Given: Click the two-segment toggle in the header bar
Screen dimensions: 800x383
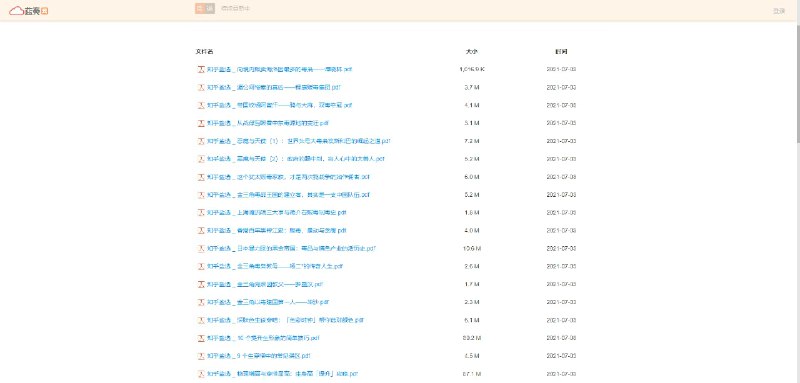Looking at the screenshot, I should pos(205,8).
